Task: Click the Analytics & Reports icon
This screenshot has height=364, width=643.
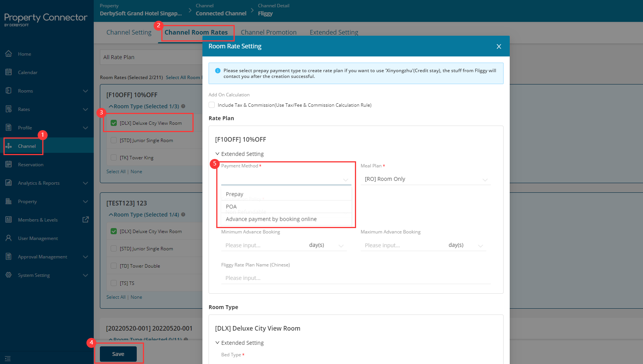Action: [x=8, y=183]
